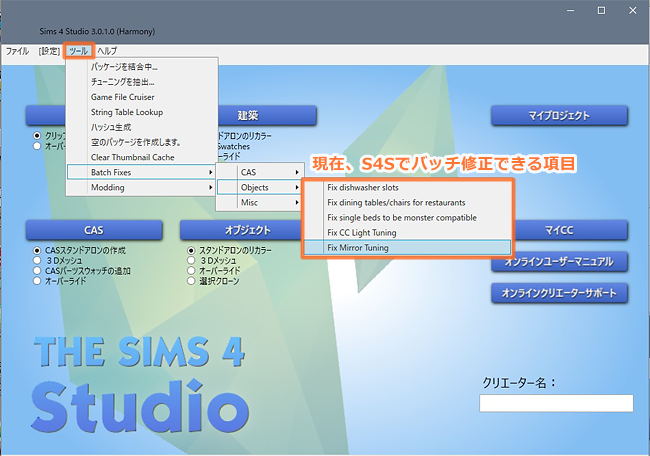Expand the Objects batch fix submenu
Screen dimensions: 650x456
pyautogui.click(x=260, y=187)
